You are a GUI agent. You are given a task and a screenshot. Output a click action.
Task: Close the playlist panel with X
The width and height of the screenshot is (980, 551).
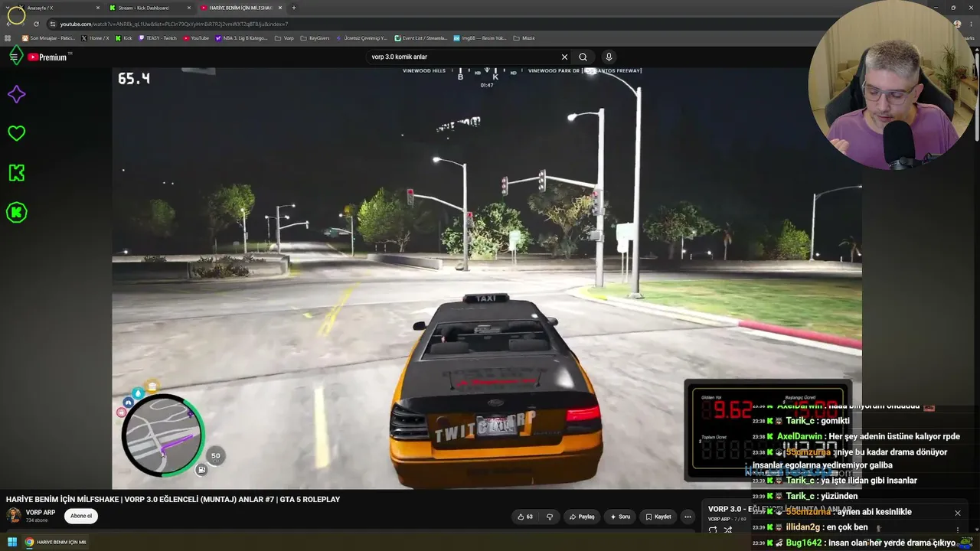pyautogui.click(x=957, y=513)
